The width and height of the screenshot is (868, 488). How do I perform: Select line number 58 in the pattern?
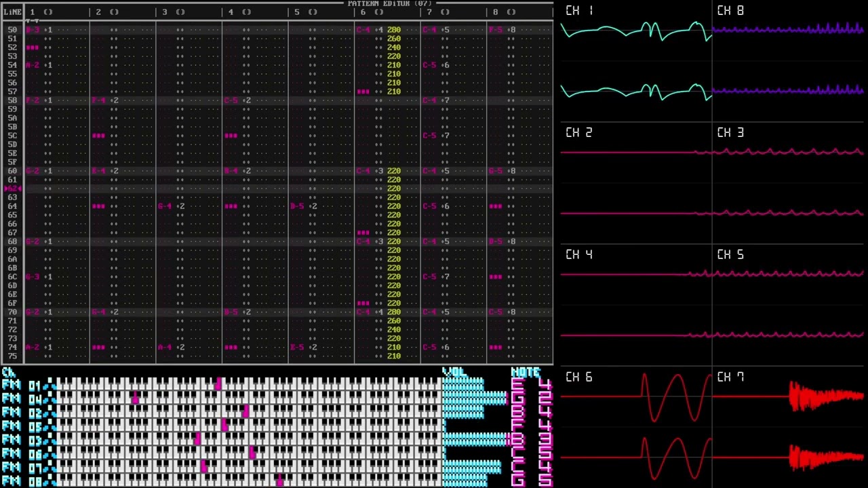point(12,100)
